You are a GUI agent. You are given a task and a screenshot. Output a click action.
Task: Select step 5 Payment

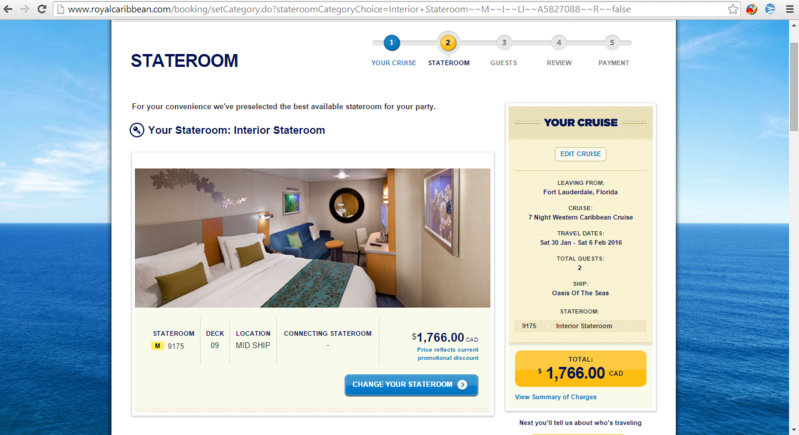click(612, 43)
